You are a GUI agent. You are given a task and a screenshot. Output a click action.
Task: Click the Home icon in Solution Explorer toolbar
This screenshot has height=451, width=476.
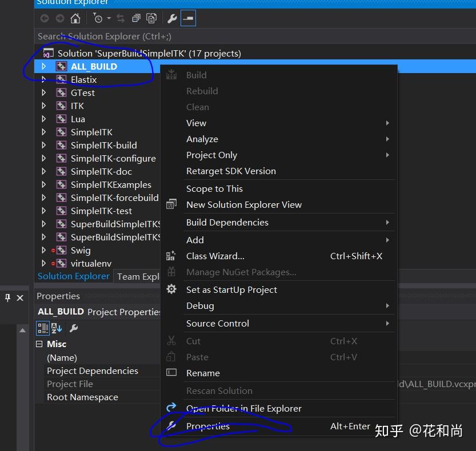(76, 18)
